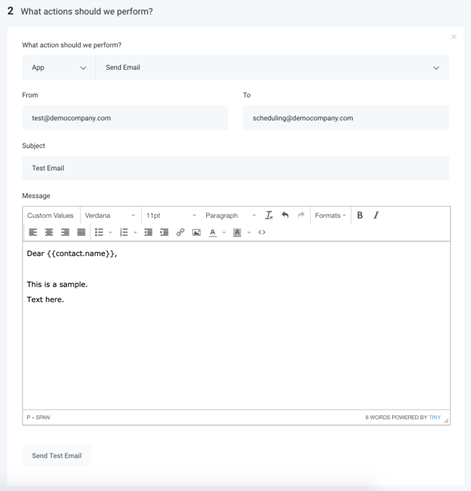Open the source code view
471x491 pixels.
tap(262, 232)
